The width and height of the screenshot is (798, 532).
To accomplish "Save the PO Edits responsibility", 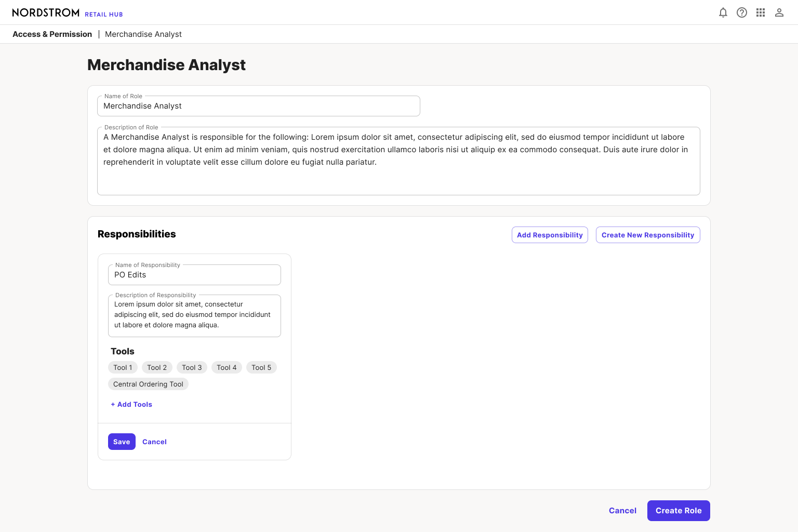I will click(x=122, y=442).
